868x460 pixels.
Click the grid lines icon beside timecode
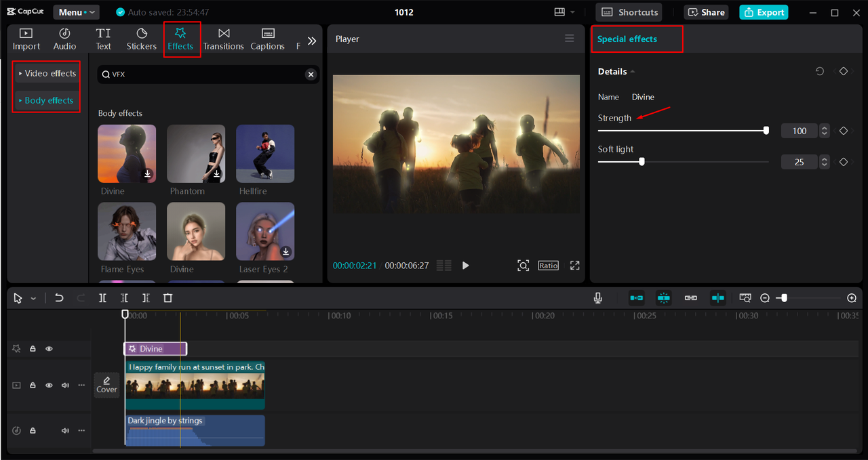tap(443, 266)
